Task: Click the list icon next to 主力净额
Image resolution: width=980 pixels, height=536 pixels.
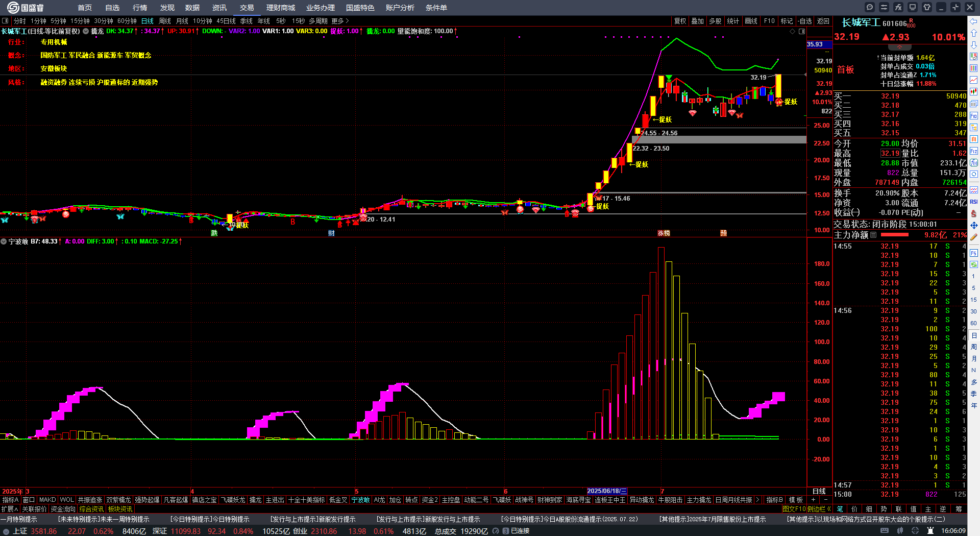Action: click(x=873, y=235)
